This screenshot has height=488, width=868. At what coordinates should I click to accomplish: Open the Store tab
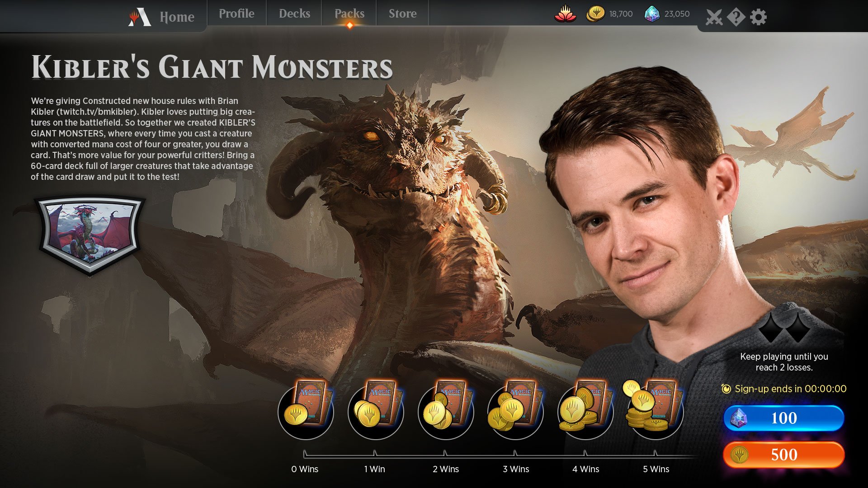pyautogui.click(x=402, y=14)
